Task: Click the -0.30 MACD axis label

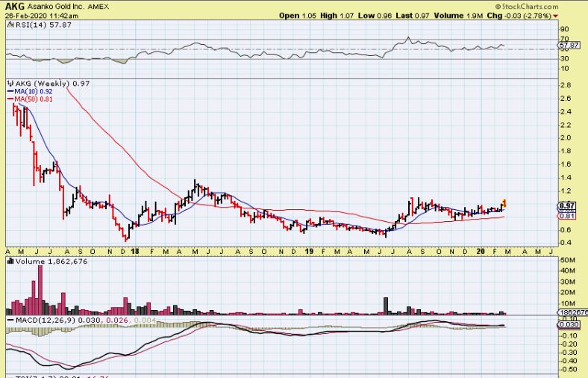Action: point(569,352)
